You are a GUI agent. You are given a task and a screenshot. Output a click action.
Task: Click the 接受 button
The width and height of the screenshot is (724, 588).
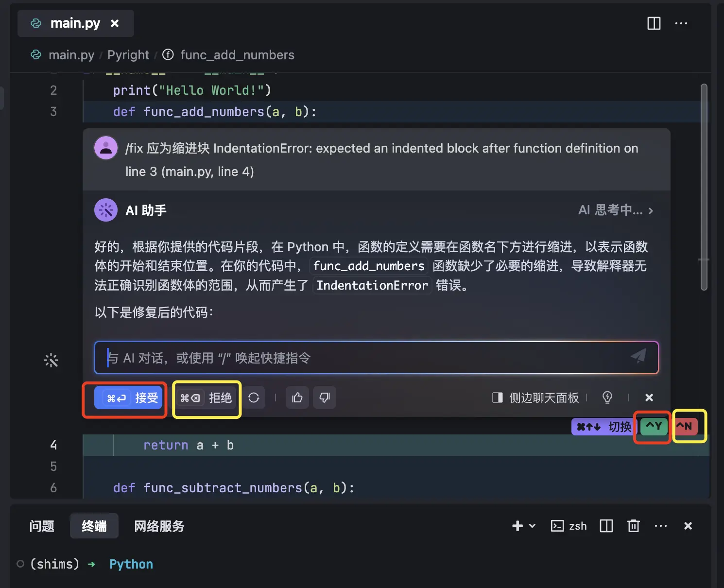129,398
